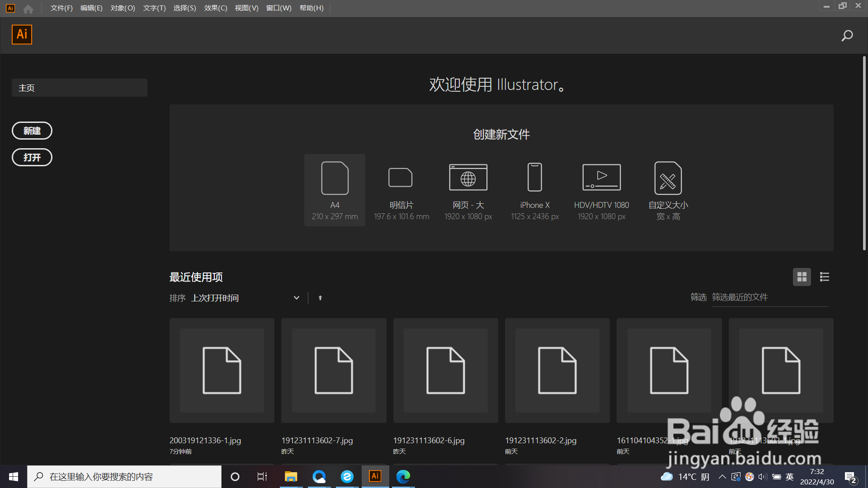Click the Home icon in title bar
Viewport: 868px width, 488px height.
pos(28,9)
